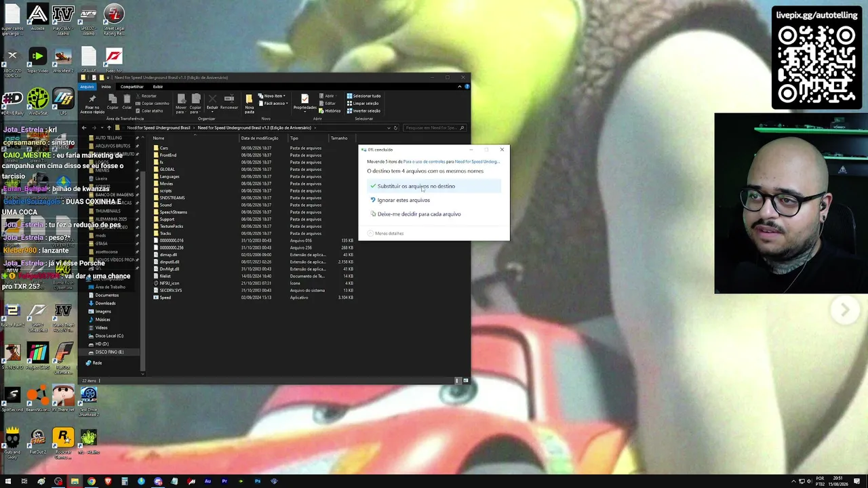Choose Substituir os arquivos no destino
Viewport: 868px width, 488px height.
pos(434,186)
